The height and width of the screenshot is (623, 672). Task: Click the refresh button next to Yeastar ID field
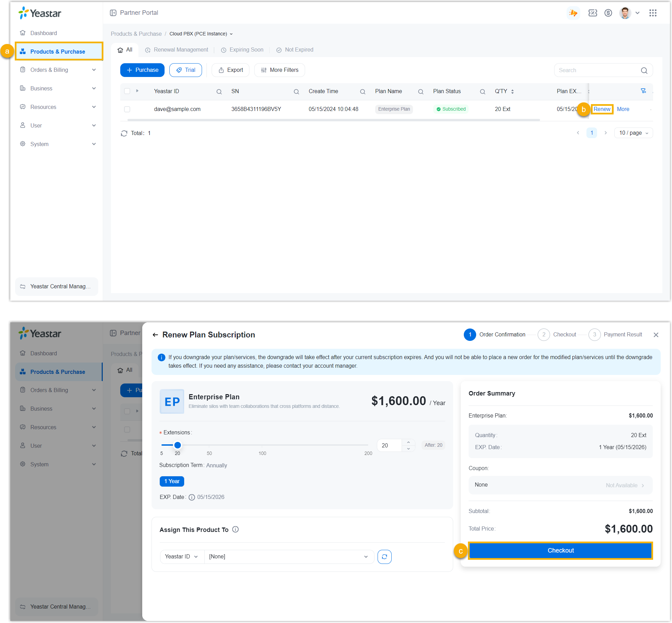384,557
